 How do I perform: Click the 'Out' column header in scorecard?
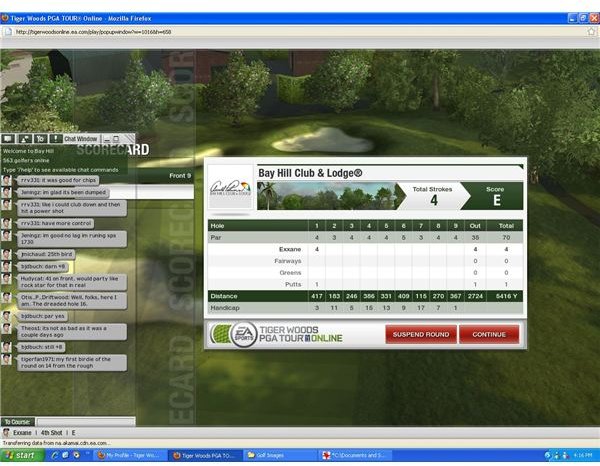point(475,226)
